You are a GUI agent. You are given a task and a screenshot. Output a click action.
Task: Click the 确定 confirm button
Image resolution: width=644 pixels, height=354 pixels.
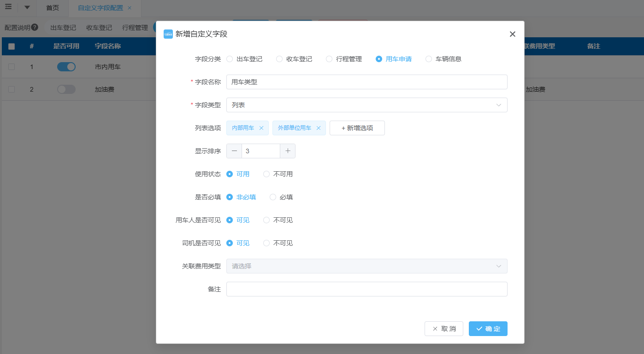(x=488, y=329)
